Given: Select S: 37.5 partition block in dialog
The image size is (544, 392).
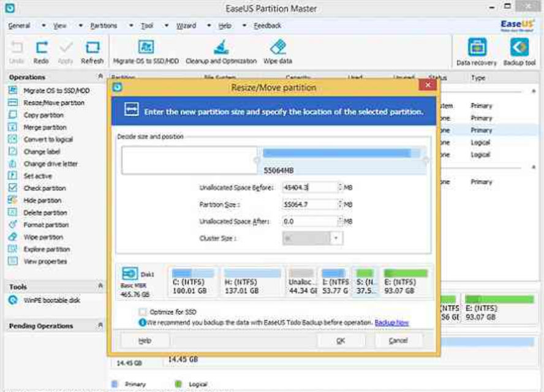Looking at the screenshot, I should pos(365,282).
